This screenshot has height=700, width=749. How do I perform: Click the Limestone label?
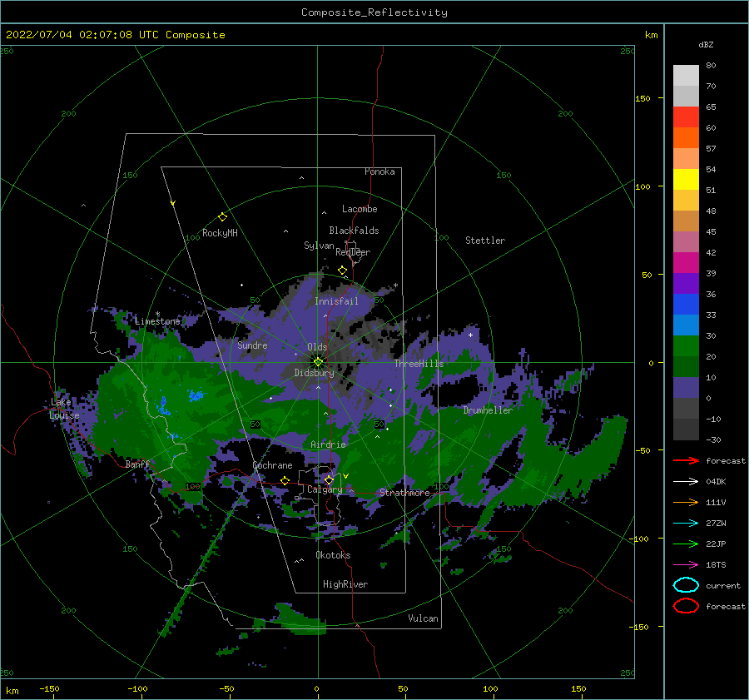coord(157,321)
